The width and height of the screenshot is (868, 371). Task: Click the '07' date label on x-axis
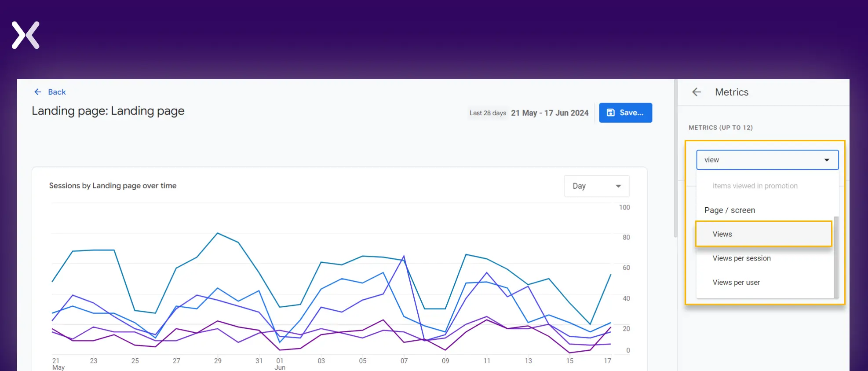click(404, 361)
